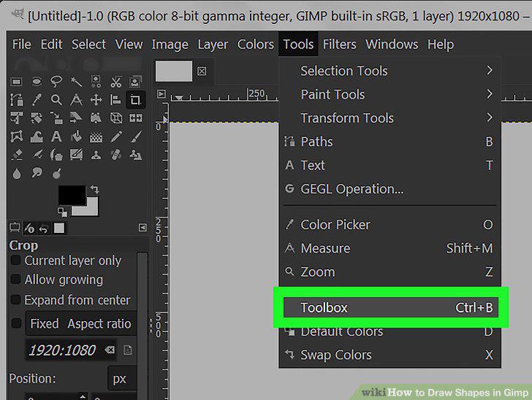Open the Colors menu
This screenshot has height=400, width=532.
click(256, 45)
